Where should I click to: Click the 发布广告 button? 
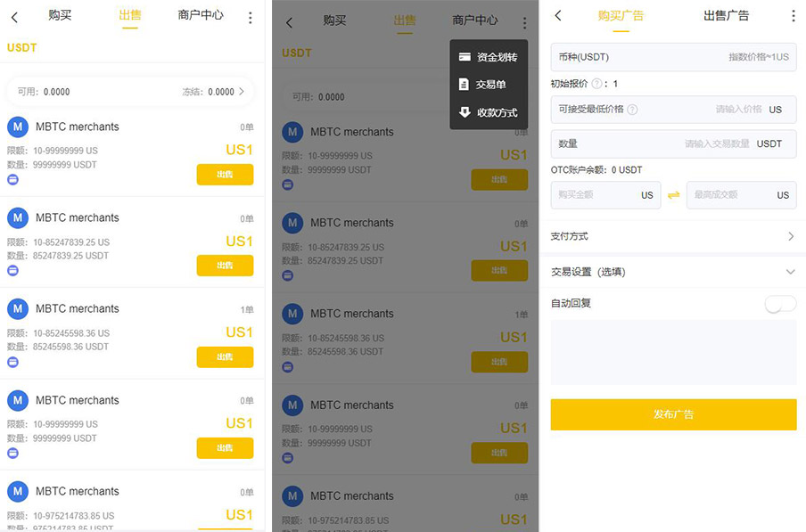(x=673, y=414)
